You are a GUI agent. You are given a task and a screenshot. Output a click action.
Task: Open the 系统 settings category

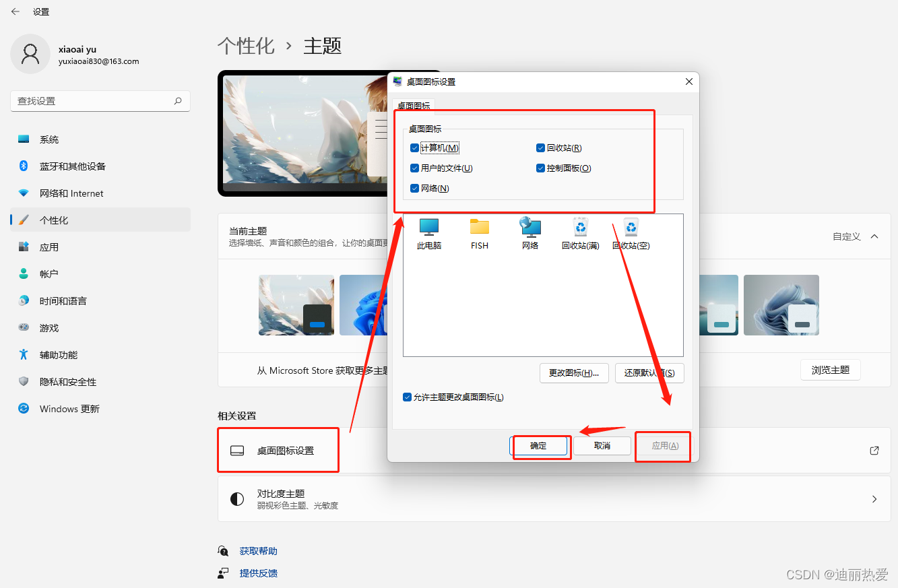[x=100, y=139]
